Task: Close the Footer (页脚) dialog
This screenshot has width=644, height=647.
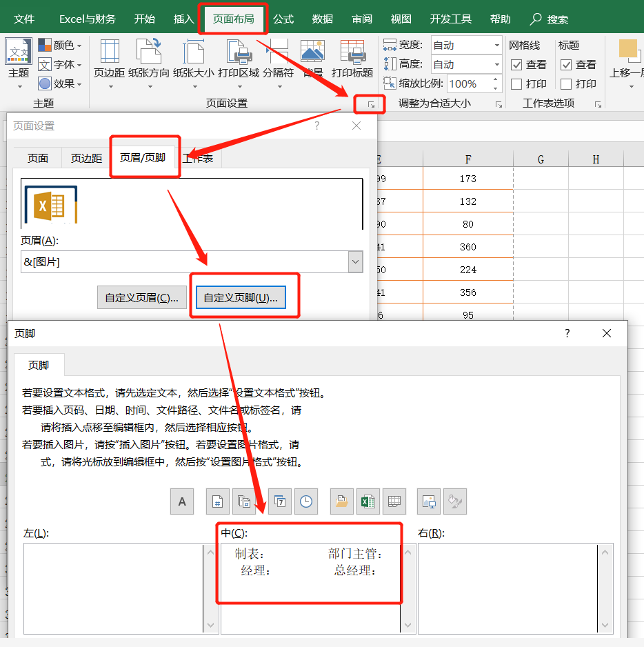Action: [x=607, y=333]
